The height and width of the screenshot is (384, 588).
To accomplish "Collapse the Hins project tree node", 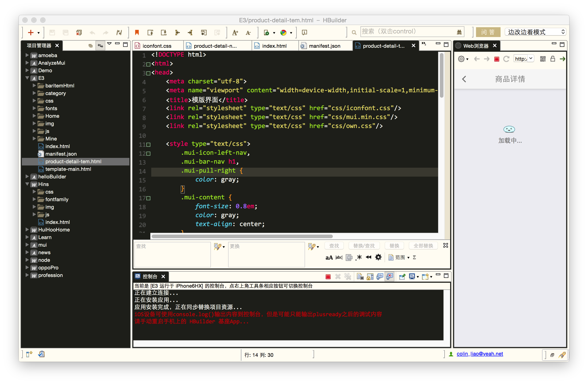I will coord(27,184).
